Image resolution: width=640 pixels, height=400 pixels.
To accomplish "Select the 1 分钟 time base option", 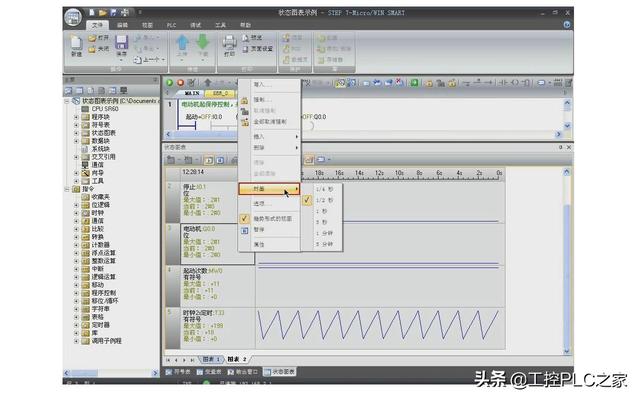I will click(324, 233).
